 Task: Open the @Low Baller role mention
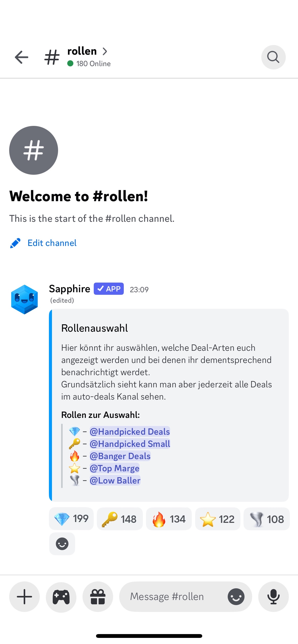pos(115,480)
